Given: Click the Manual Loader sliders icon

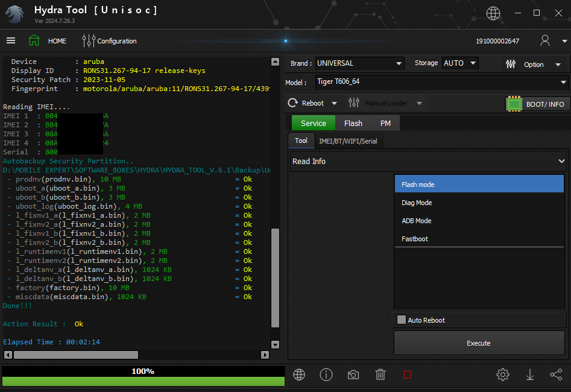Looking at the screenshot, I should (353, 103).
